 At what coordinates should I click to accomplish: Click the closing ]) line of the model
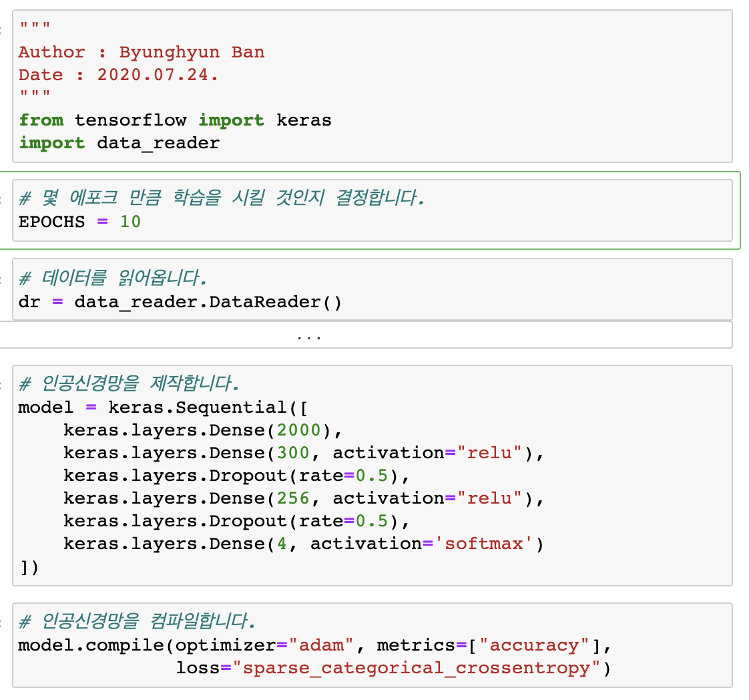coord(29,567)
